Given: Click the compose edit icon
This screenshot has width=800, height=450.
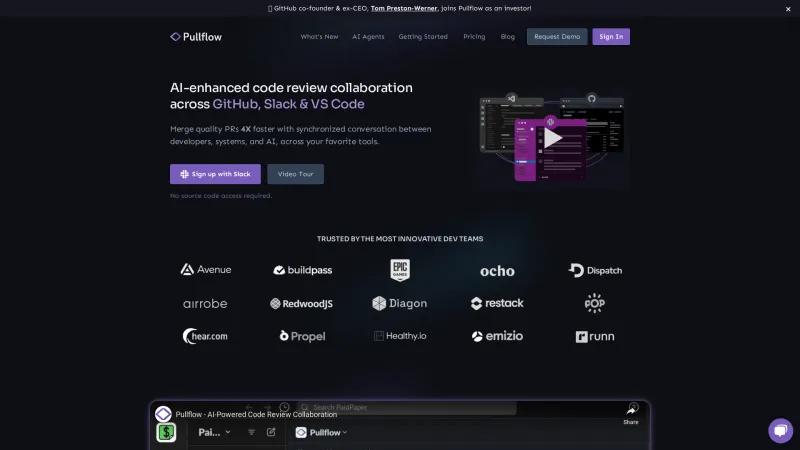Looking at the screenshot, I should pos(271,432).
